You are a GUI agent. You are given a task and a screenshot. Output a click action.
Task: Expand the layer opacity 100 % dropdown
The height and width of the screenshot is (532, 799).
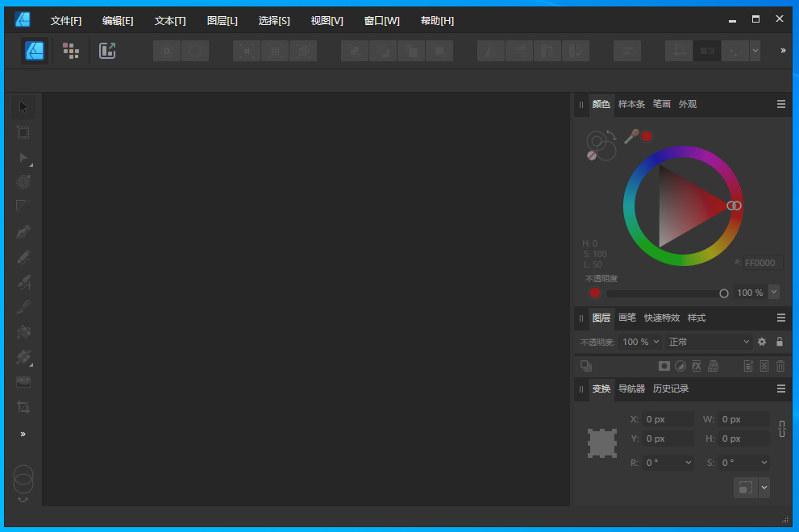click(x=641, y=342)
